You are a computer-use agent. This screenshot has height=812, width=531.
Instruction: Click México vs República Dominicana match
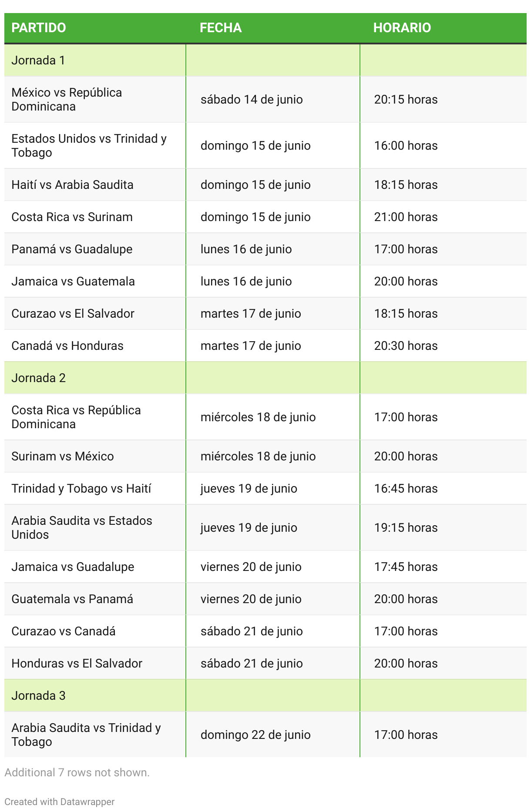(67, 99)
